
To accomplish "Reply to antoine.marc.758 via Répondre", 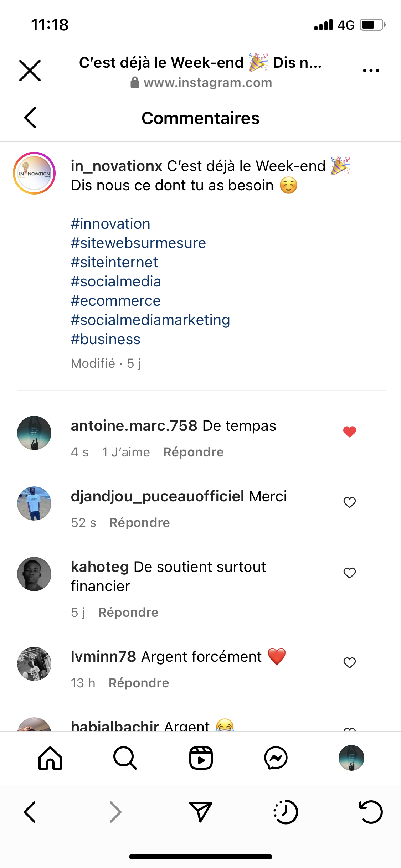I will [193, 452].
